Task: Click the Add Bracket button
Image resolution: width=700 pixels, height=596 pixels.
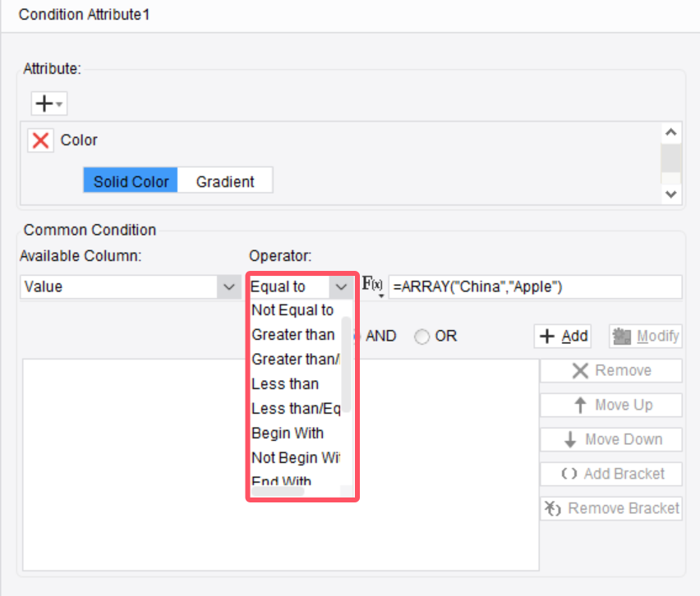Action: tap(611, 474)
